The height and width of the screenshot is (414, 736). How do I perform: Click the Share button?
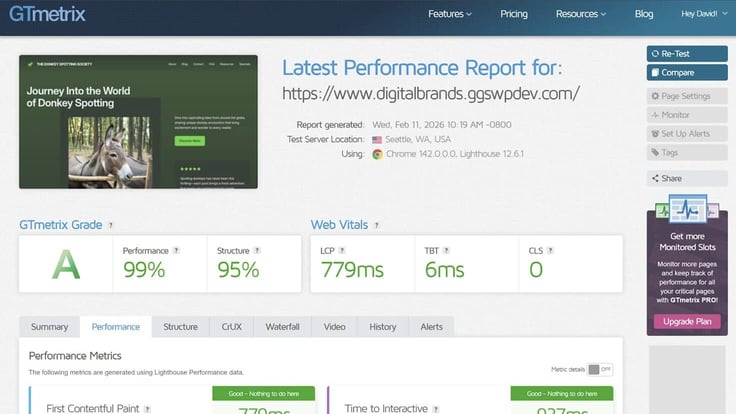click(x=687, y=178)
